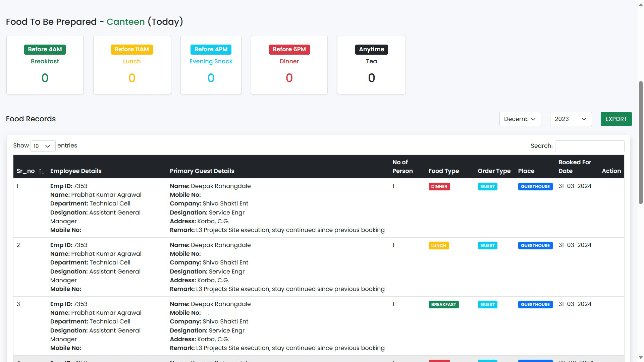Click the GUEST order type badge on row 1
This screenshot has height=362, width=644.
tap(487, 186)
